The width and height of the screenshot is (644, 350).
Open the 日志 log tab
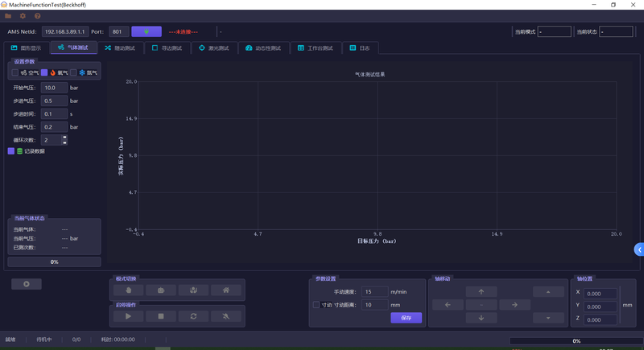coord(360,48)
